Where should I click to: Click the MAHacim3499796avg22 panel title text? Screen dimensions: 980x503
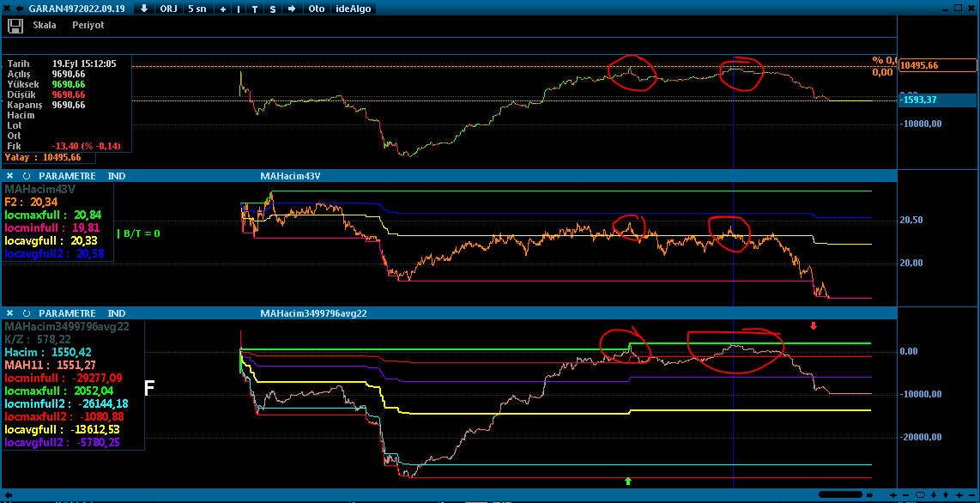coord(313,313)
